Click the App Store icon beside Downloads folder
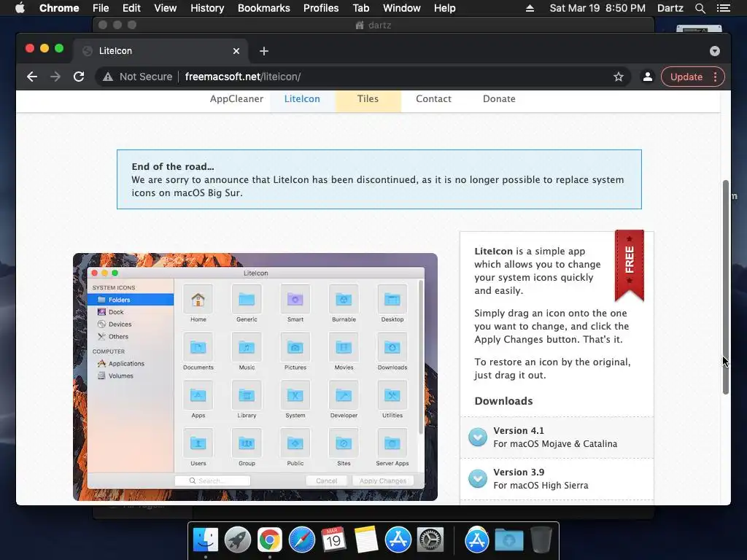The image size is (747, 560). coord(477,540)
